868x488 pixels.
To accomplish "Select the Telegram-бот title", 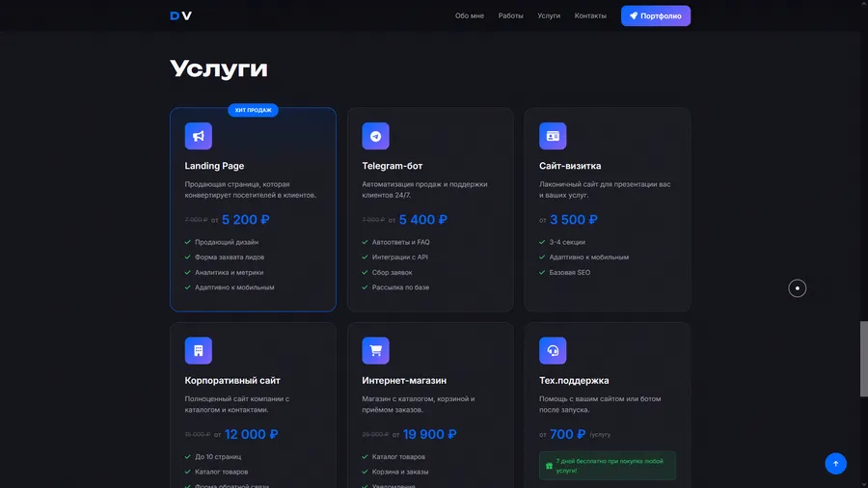I will 392,166.
